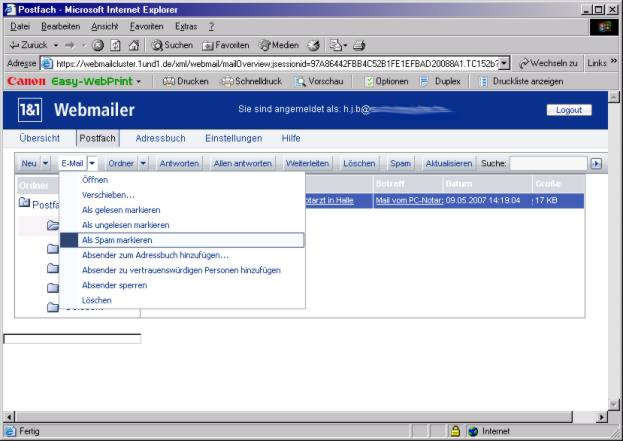Click the search go arrow next to Suche
Viewport: 623px width, 441px height.
tap(596, 163)
